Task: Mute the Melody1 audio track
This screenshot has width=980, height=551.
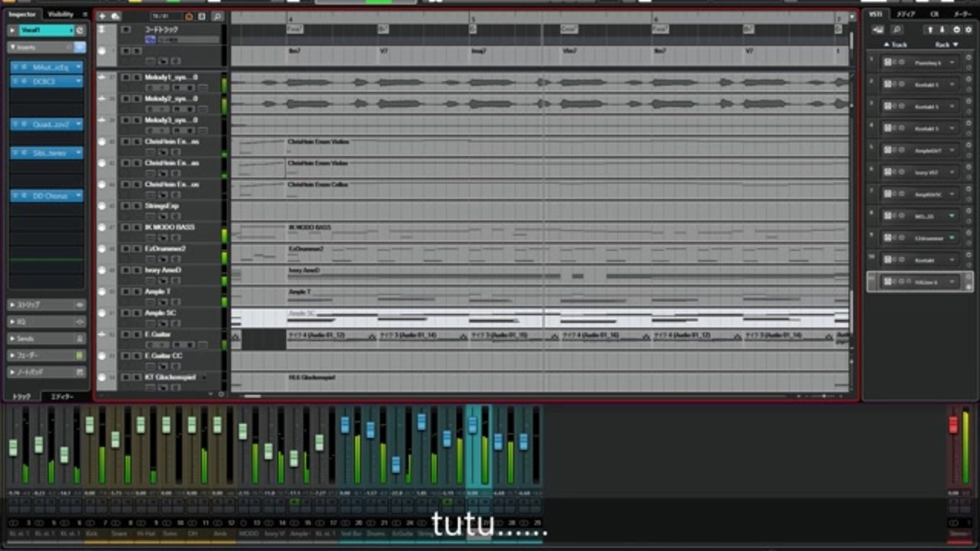Action: coord(126,77)
